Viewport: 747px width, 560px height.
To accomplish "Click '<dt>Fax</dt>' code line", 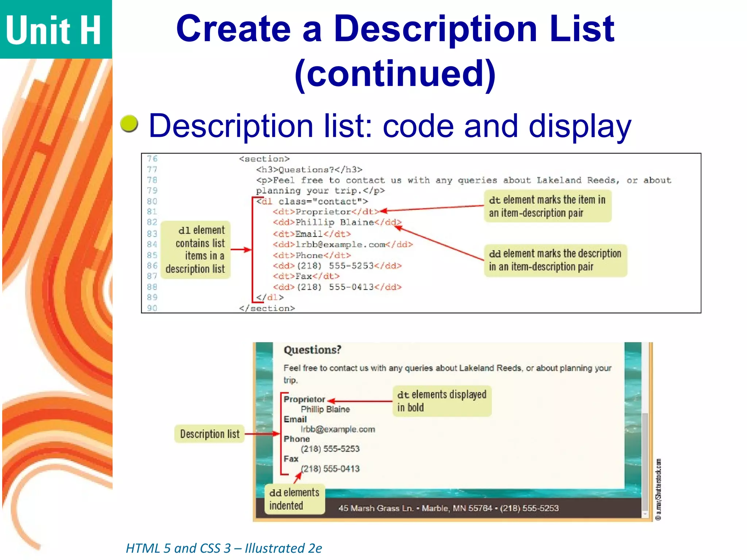I will (x=306, y=276).
